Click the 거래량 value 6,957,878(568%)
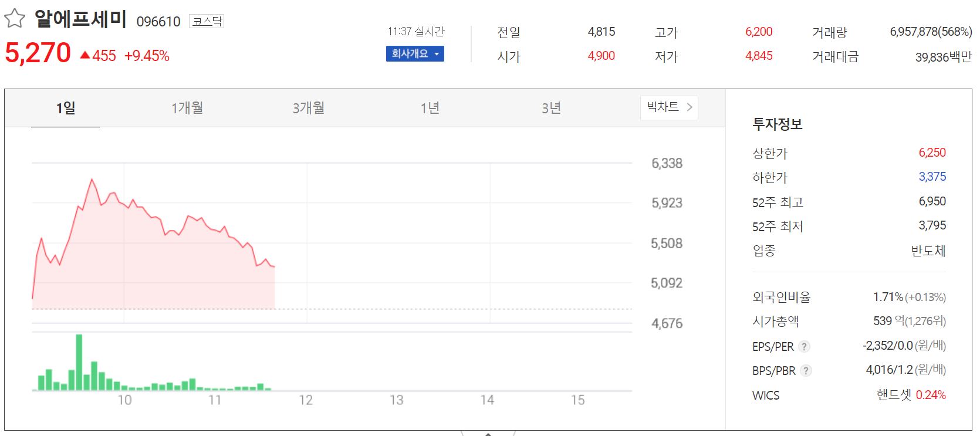Image resolution: width=980 pixels, height=436 pixels. pos(931,32)
